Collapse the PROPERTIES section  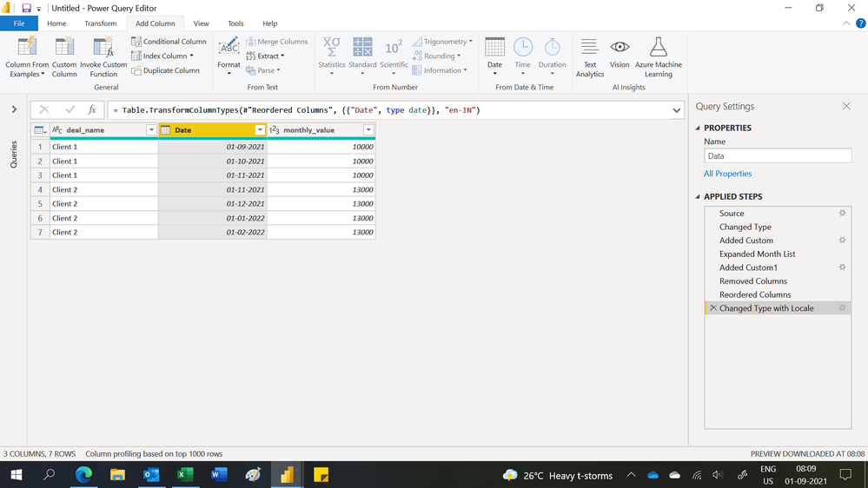pyautogui.click(x=698, y=128)
